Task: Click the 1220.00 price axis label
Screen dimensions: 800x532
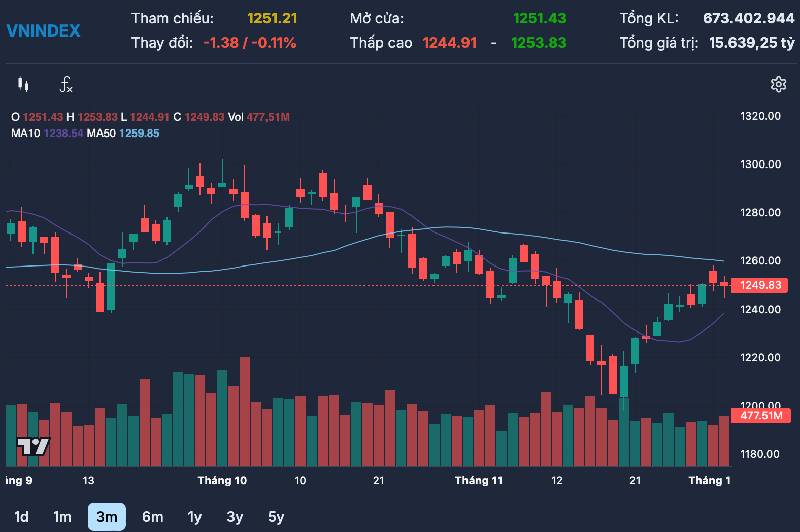Action: pos(760,358)
